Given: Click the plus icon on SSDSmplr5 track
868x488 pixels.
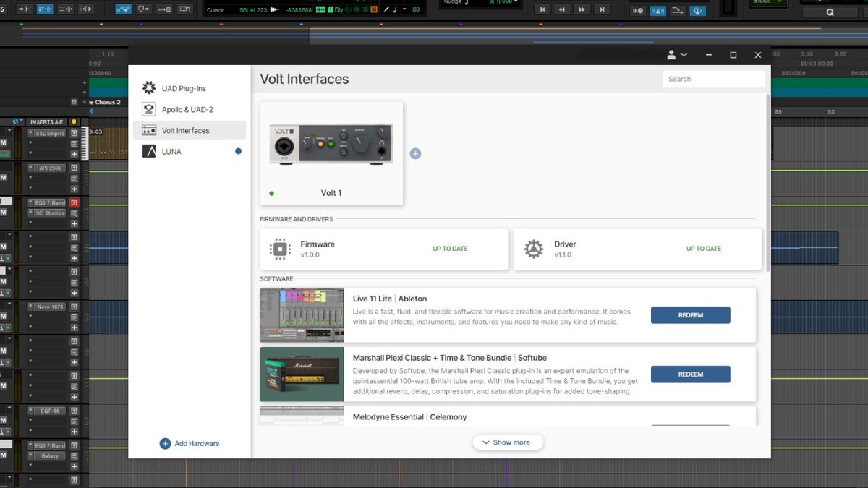Looking at the screenshot, I should pos(74,154).
